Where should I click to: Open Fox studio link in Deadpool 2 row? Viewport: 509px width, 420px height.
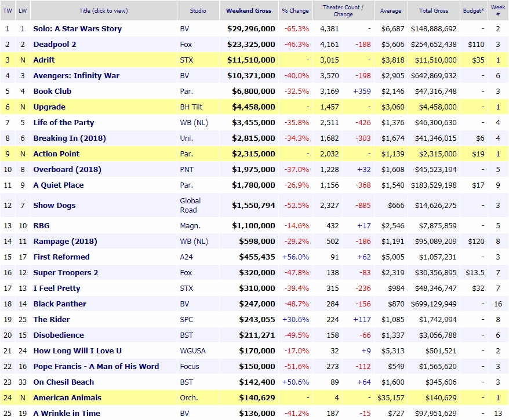coord(186,44)
